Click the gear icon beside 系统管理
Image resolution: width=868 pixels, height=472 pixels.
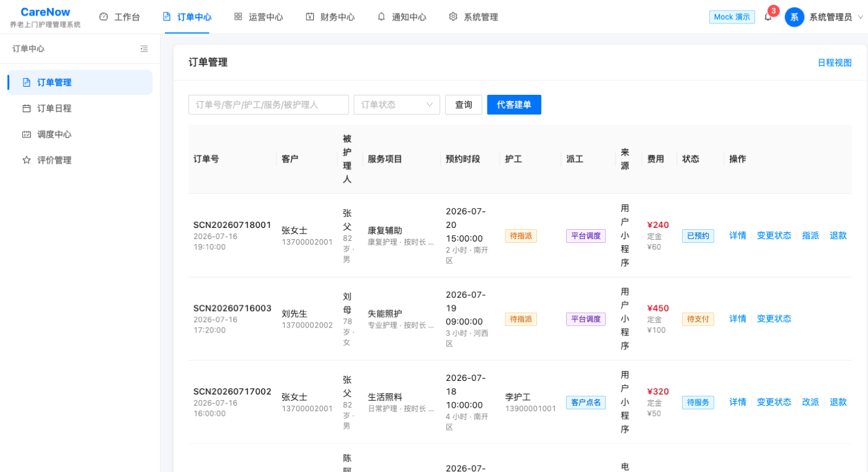pyautogui.click(x=453, y=17)
